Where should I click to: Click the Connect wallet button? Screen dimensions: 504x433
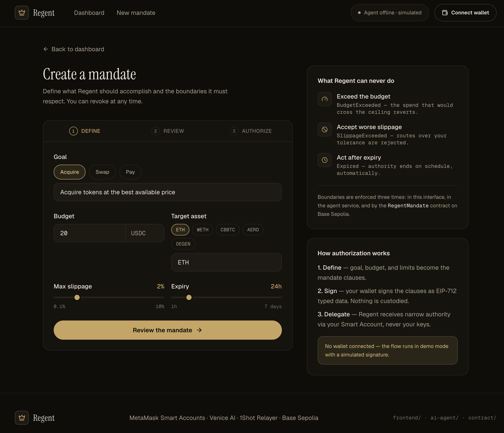465,13
